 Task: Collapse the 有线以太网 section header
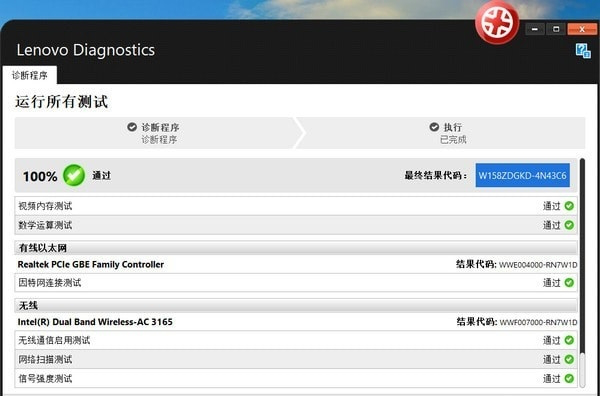[x=296, y=248]
